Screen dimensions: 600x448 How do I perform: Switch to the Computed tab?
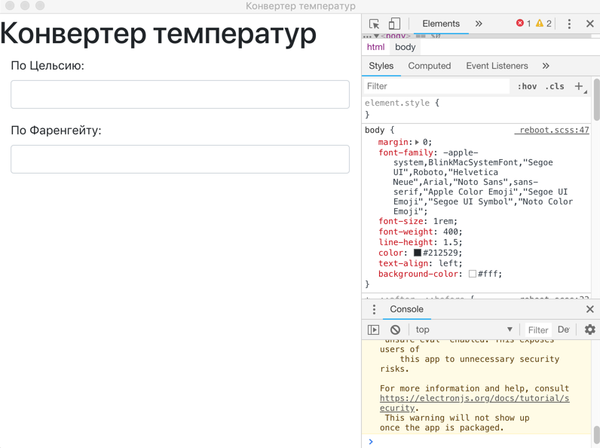[x=429, y=66]
